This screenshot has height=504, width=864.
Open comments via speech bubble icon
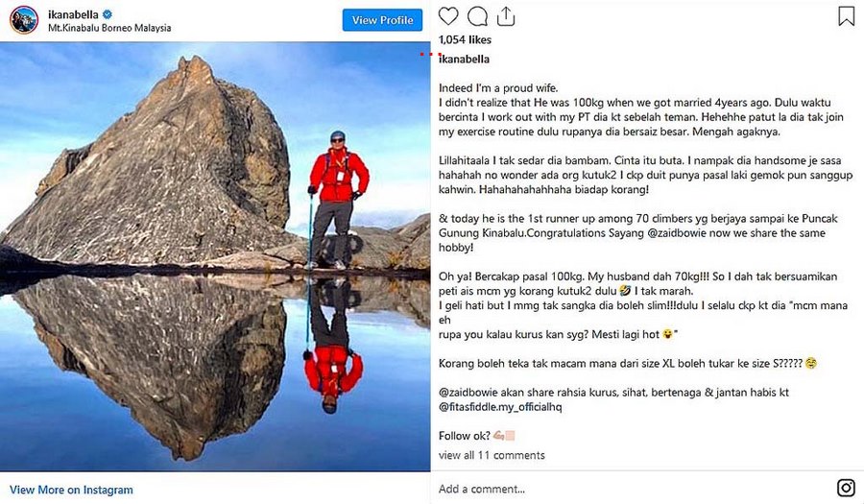[x=477, y=16]
